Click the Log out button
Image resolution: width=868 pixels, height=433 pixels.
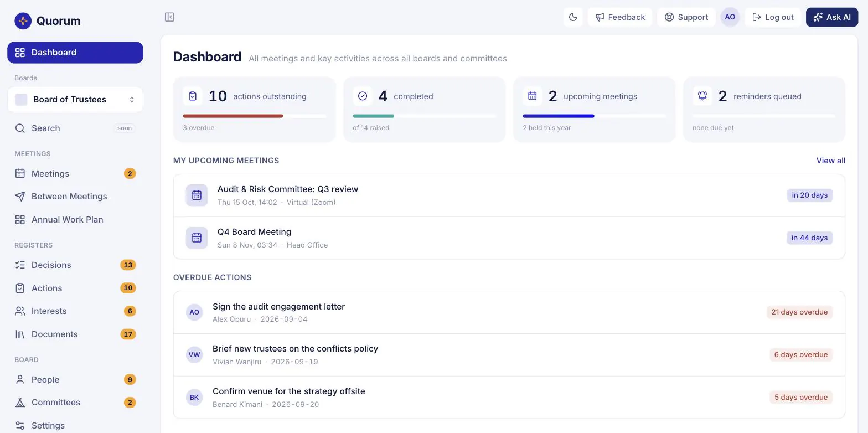(773, 17)
